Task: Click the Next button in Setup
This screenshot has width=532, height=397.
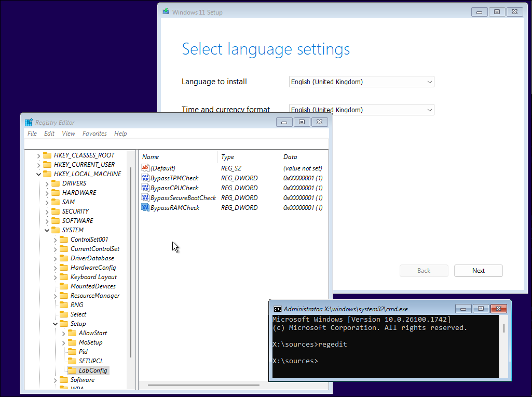Action: pos(478,271)
